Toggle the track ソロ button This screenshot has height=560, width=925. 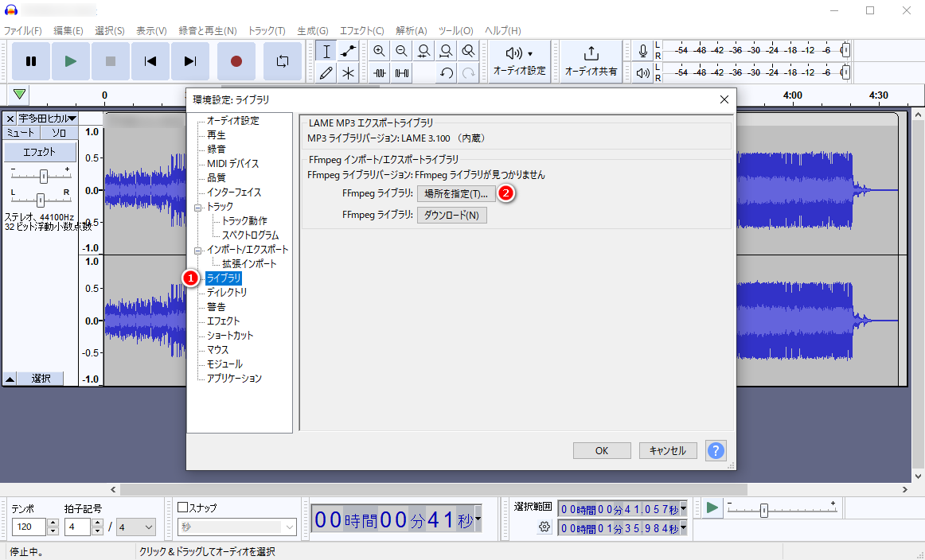59,133
